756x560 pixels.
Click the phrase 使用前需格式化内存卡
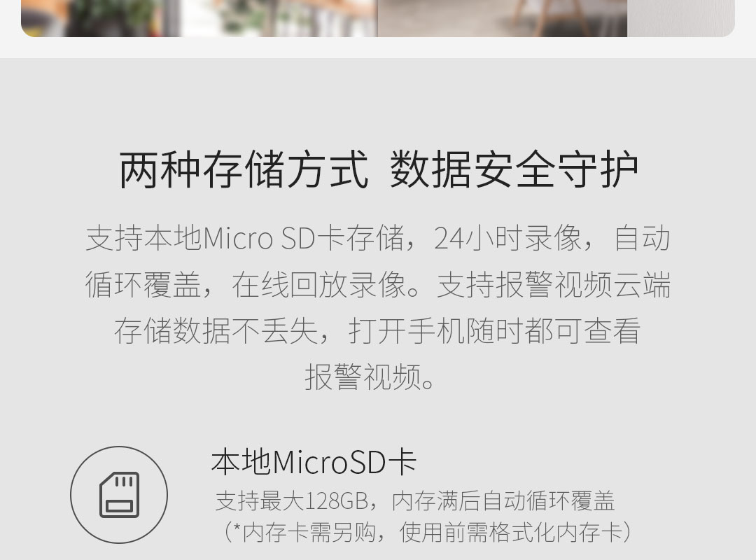(x=511, y=533)
